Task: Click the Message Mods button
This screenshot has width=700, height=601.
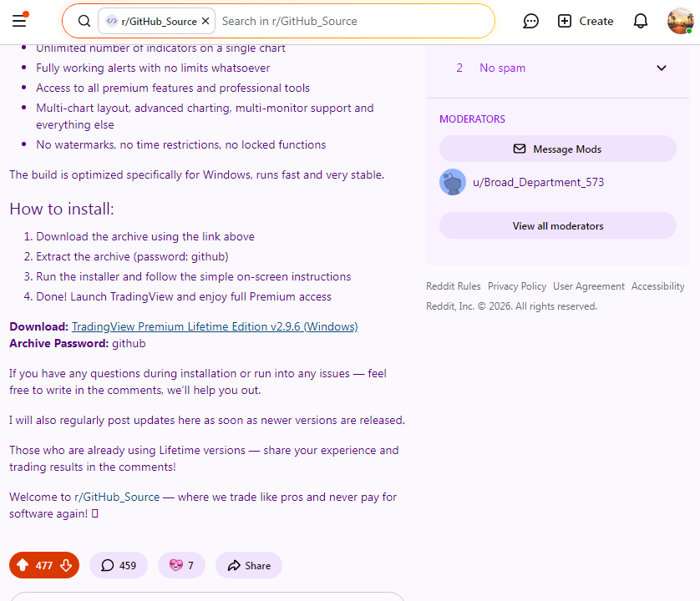Action: pos(558,149)
